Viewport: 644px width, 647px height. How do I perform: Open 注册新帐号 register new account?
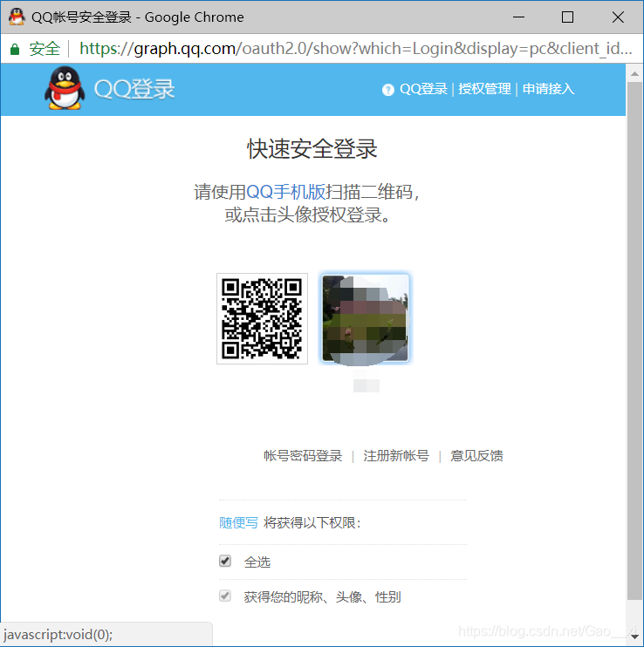click(x=396, y=456)
